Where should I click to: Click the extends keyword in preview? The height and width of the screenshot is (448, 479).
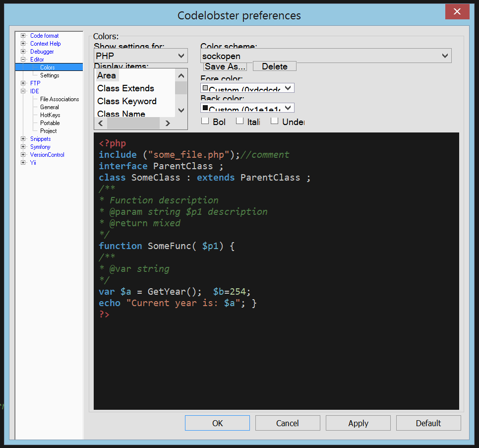[216, 178]
